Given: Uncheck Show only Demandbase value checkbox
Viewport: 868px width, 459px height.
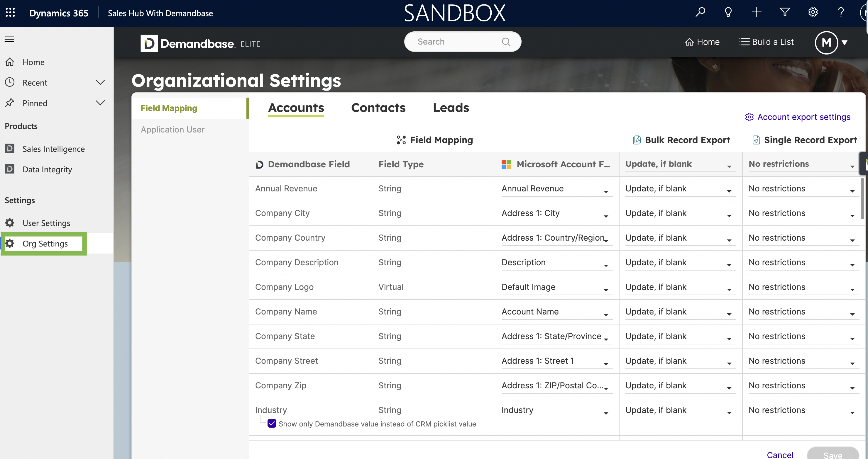Looking at the screenshot, I should tap(272, 423).
